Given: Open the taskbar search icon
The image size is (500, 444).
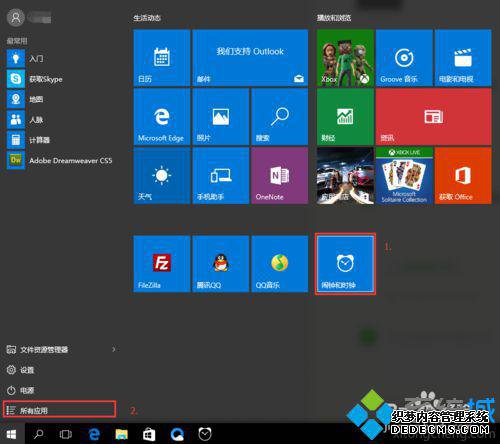Looking at the screenshot, I should click(39, 434).
